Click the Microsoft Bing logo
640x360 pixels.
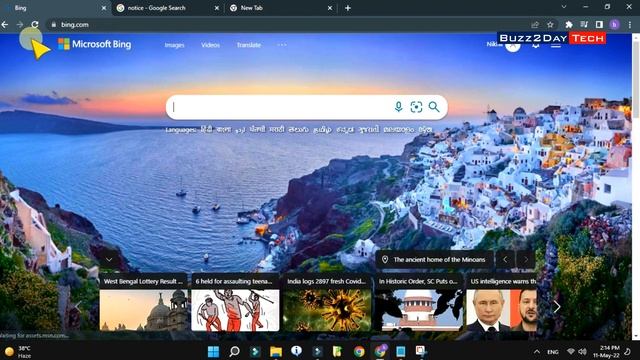tap(94, 44)
